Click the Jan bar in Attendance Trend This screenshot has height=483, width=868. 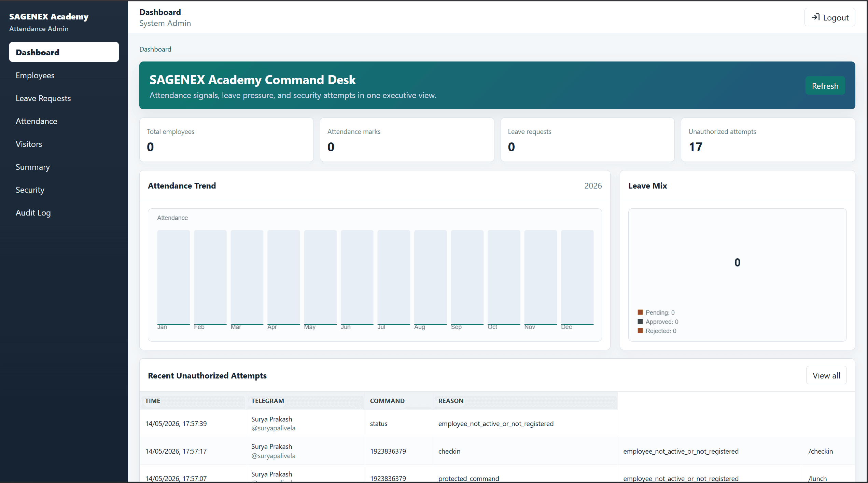(173, 277)
